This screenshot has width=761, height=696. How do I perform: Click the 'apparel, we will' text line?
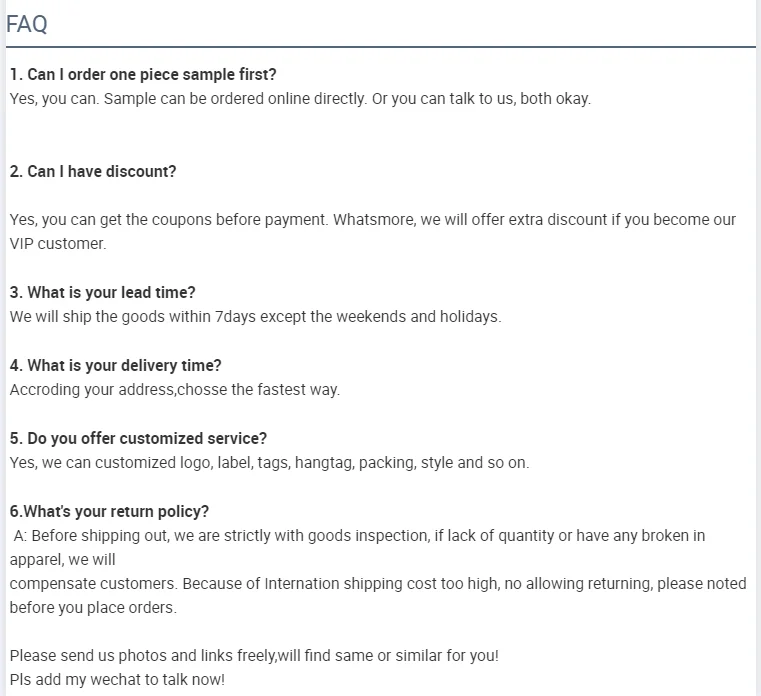[63, 560]
